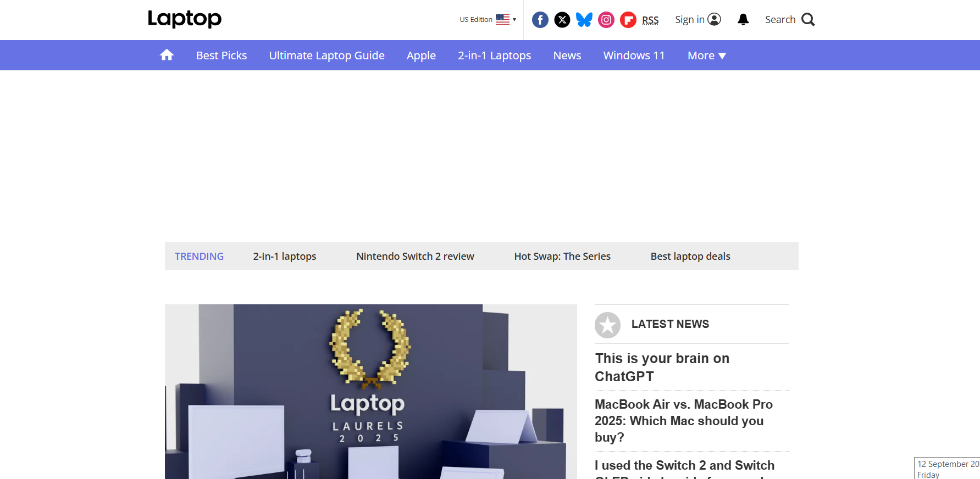Click trending Best laptop deals
The image size is (980, 479).
[690, 257]
